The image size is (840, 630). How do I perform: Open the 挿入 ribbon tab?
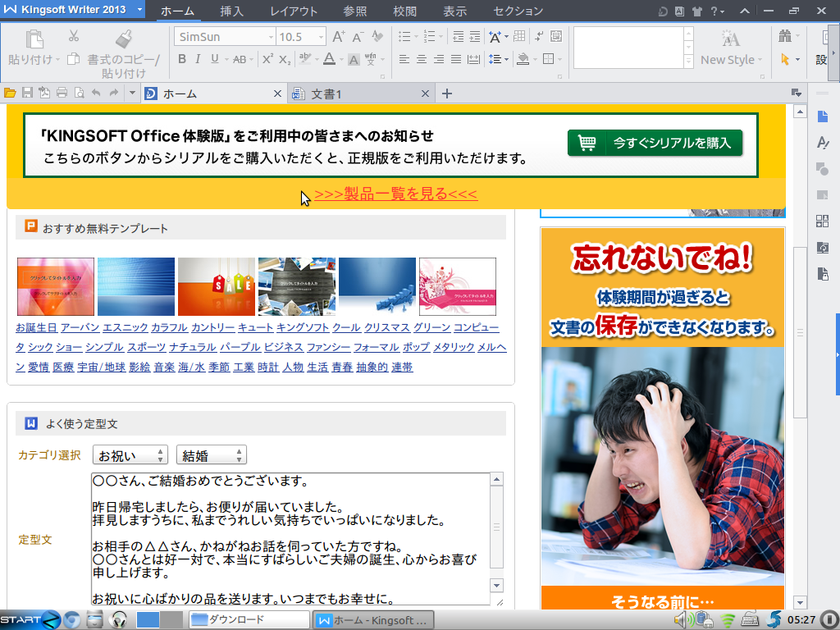click(x=231, y=11)
